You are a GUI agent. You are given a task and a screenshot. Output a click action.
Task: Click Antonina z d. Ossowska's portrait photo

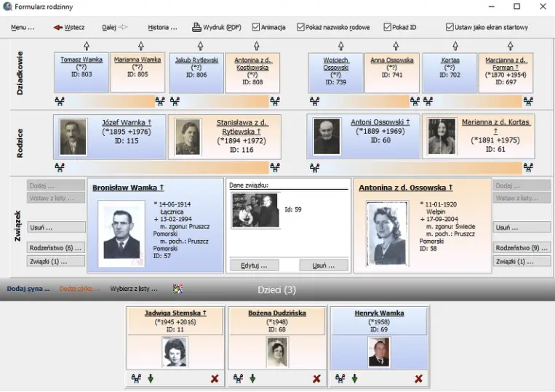[386, 233]
